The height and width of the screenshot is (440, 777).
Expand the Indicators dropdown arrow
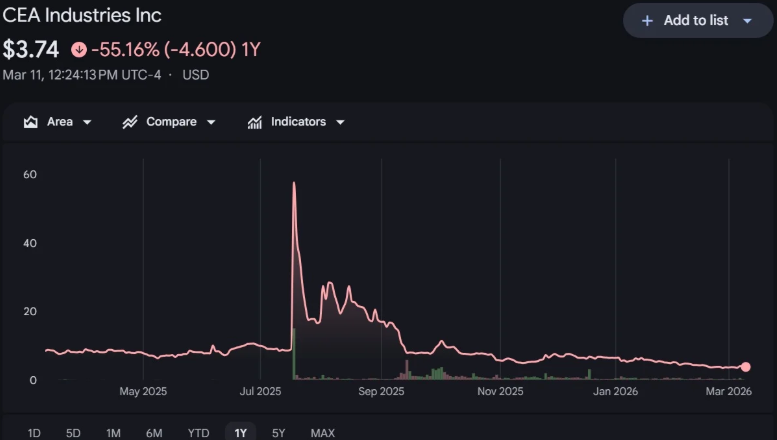point(340,122)
